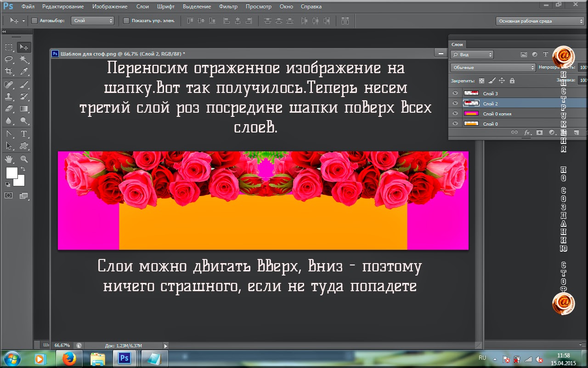588x368 pixels.
Task: Select the Magic Wand tool
Action: (x=24, y=59)
